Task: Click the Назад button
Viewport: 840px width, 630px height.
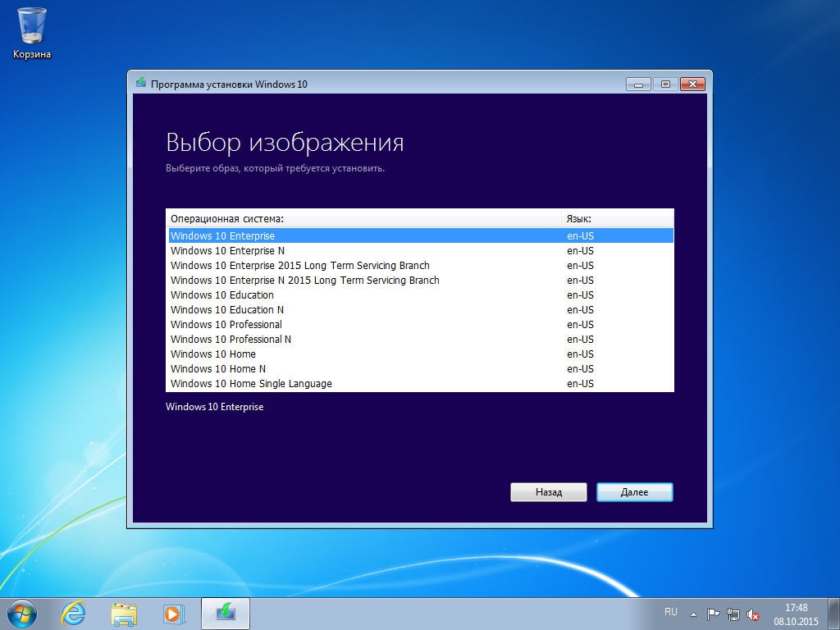Action: (x=549, y=492)
